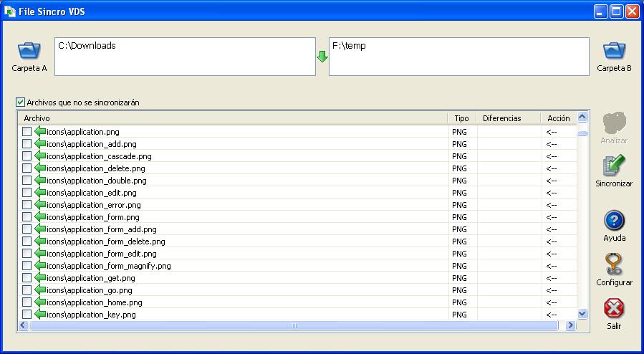Viewport: 644px width, 354px height.
Task: Click the scroll up arrow of list
Action: (582, 118)
